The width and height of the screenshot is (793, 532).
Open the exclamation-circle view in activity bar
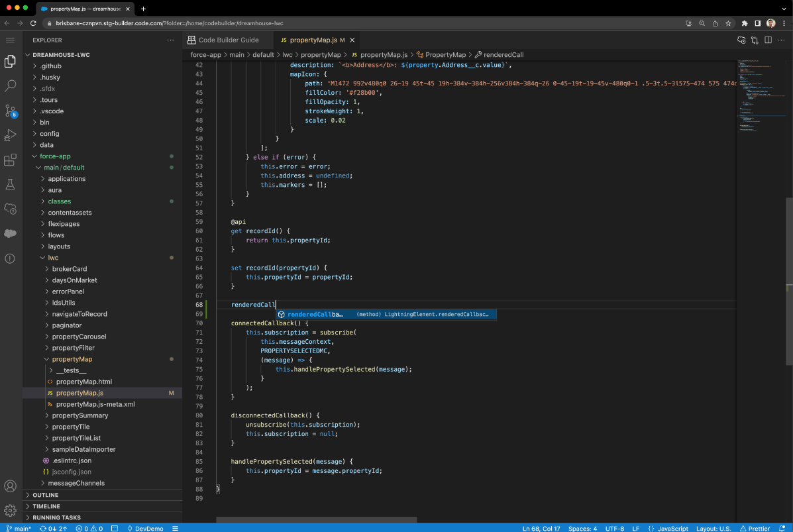tap(10, 258)
